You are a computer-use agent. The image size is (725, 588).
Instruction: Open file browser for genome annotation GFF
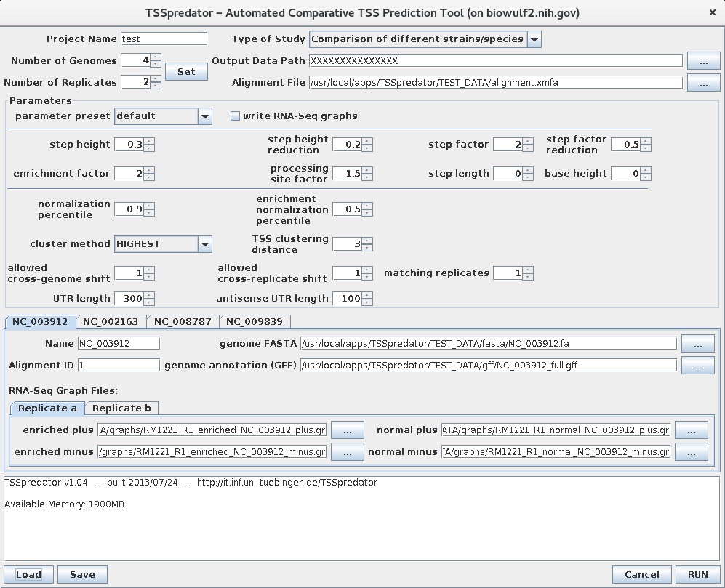tap(698, 365)
